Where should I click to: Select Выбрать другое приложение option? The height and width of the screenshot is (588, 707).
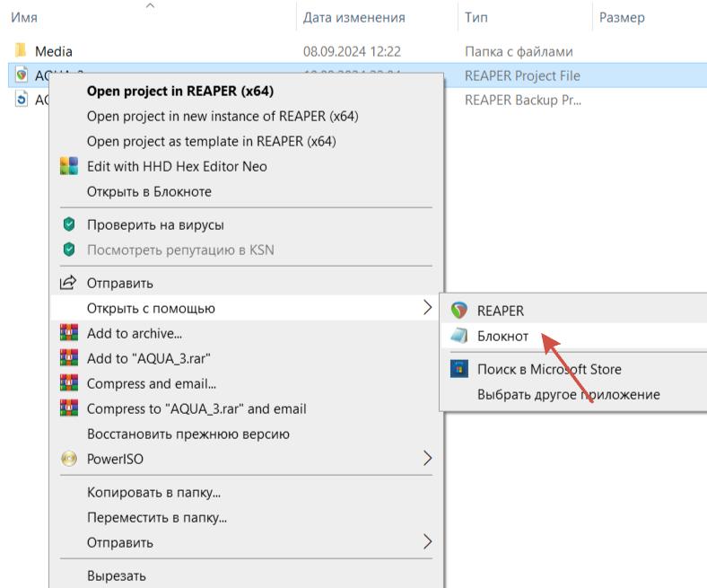coord(568,394)
